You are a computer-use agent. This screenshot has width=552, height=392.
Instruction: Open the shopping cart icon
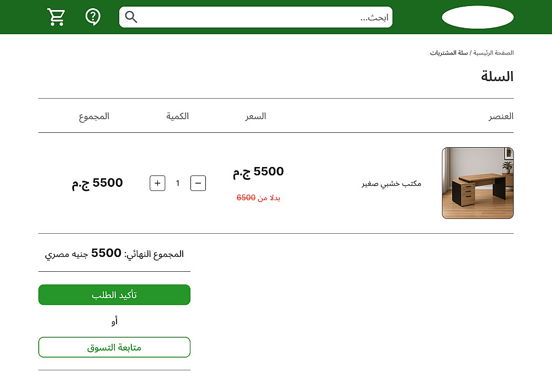(x=56, y=17)
